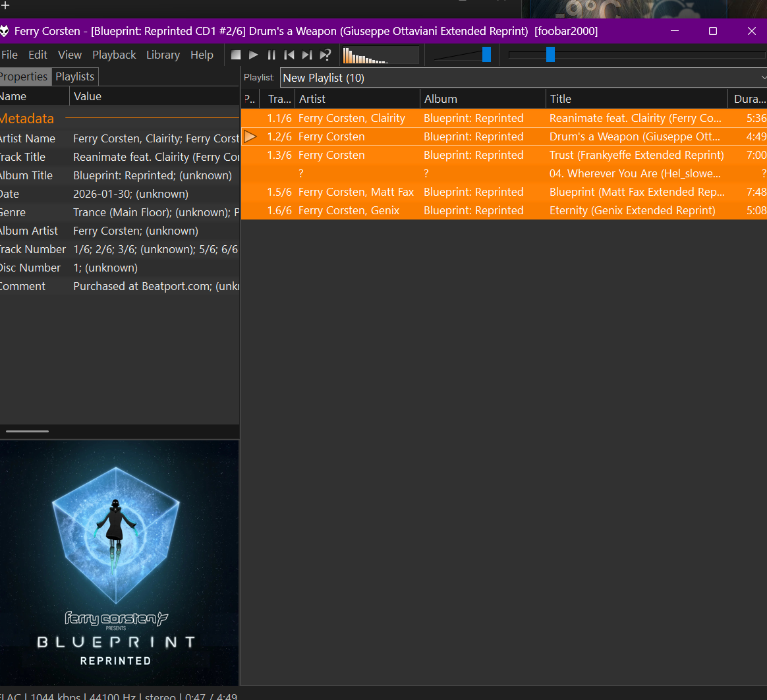
Task: Select the Blueprint (Matt Fax Extended Rep... track
Action: point(504,192)
